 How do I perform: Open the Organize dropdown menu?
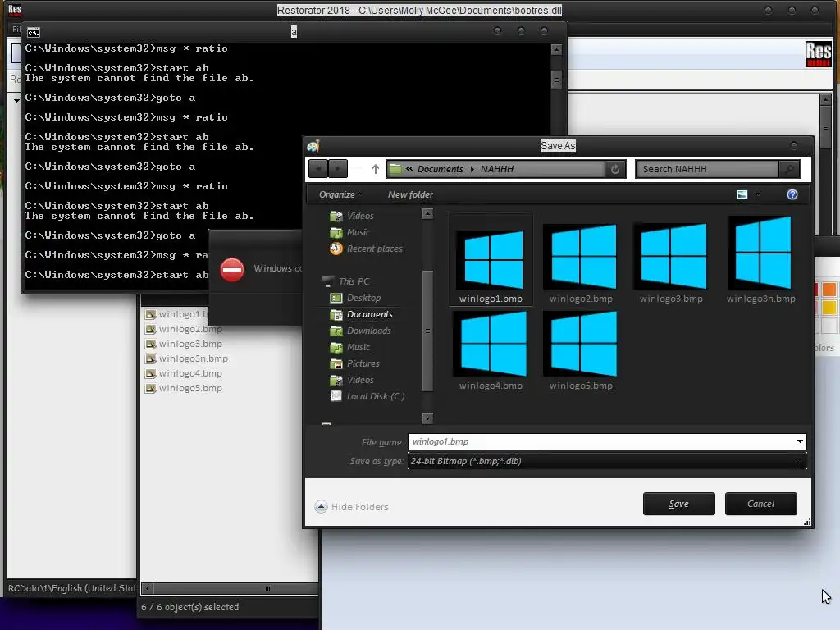click(x=340, y=194)
